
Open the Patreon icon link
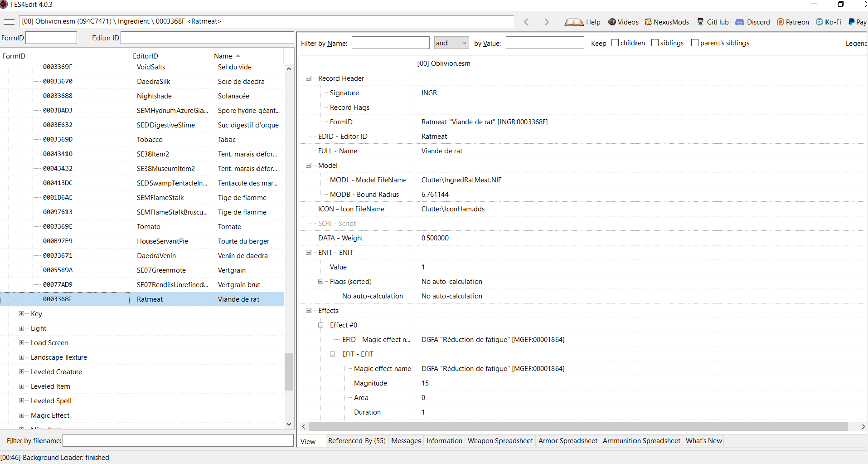tap(793, 22)
